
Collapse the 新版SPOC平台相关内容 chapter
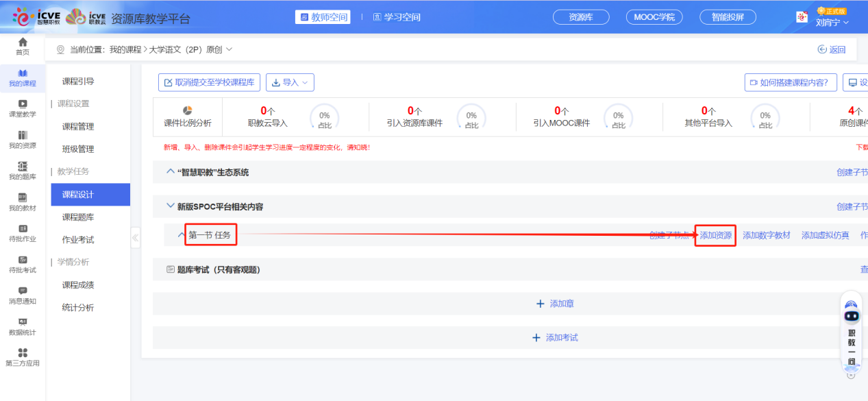point(171,206)
